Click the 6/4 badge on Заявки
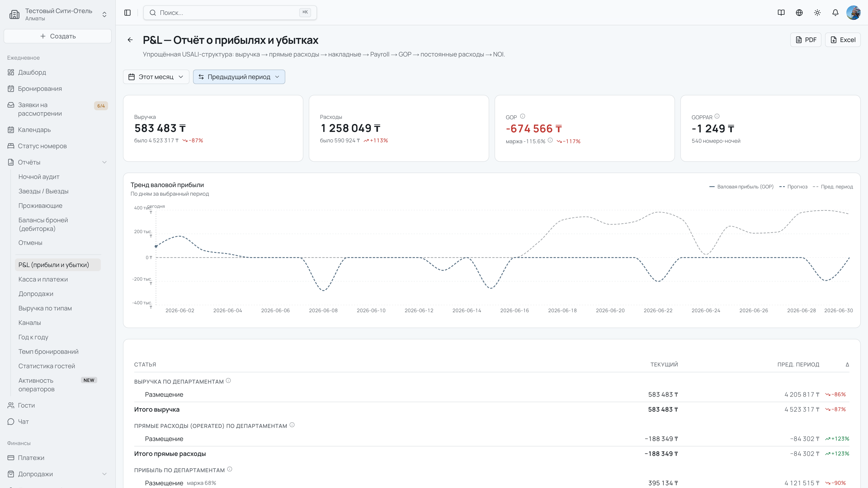This screenshot has height=488, width=868. click(101, 106)
